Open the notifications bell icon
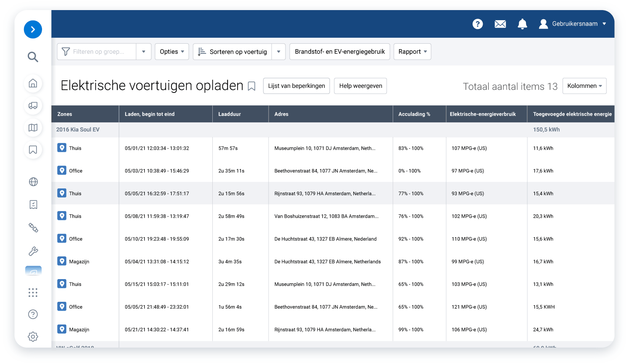The image size is (629, 364). [522, 24]
